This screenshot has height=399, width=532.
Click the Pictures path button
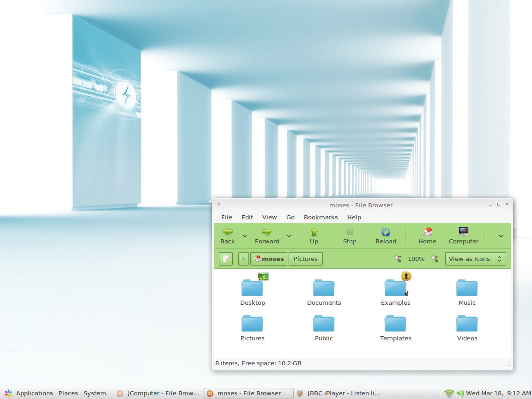[305, 259]
